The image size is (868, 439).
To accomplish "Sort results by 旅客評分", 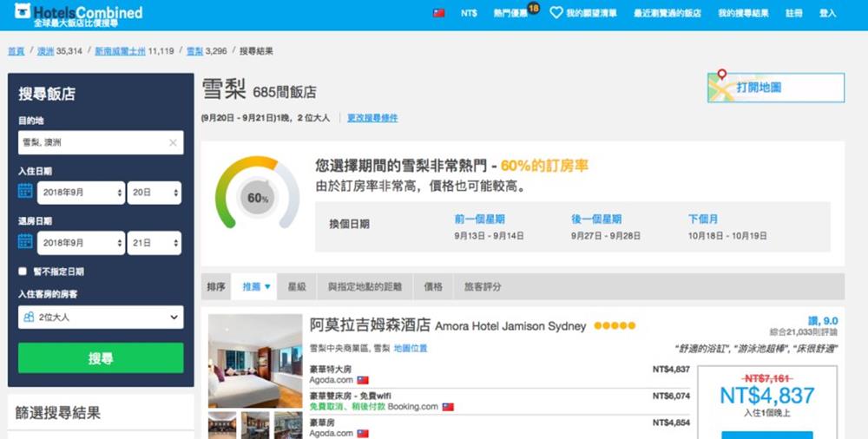I will click(483, 287).
